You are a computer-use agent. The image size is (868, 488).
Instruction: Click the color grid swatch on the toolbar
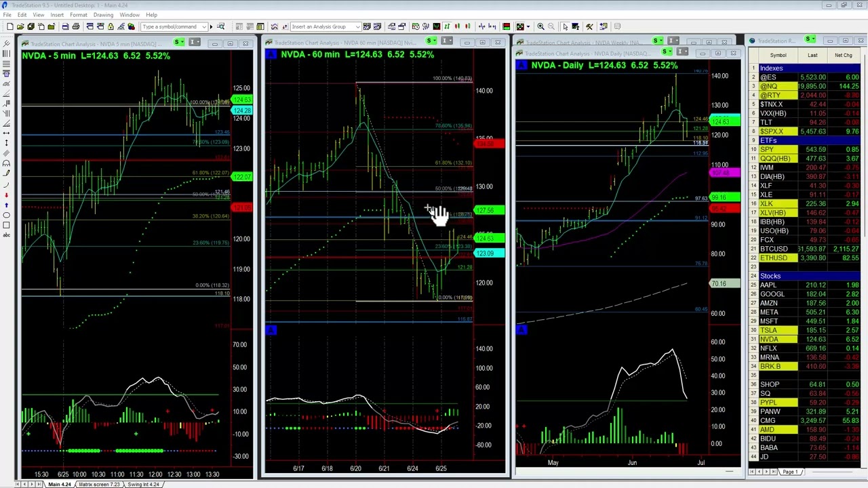(507, 26)
